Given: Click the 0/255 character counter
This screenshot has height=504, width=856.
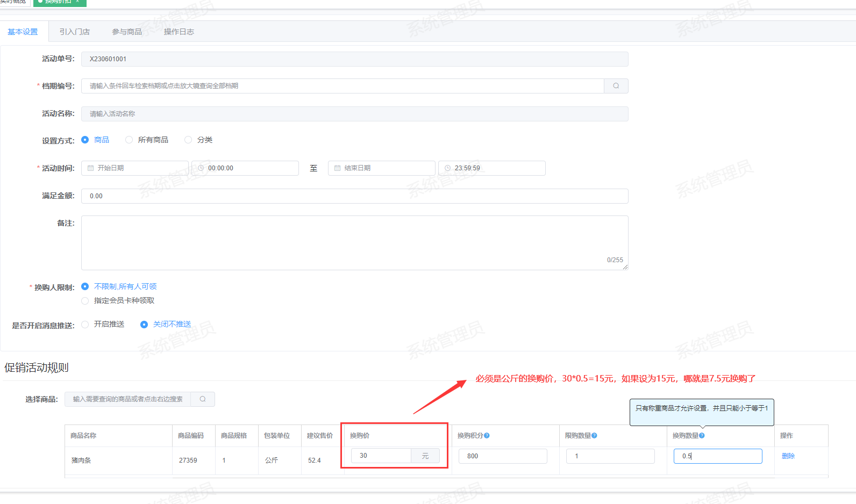Looking at the screenshot, I should pos(615,260).
